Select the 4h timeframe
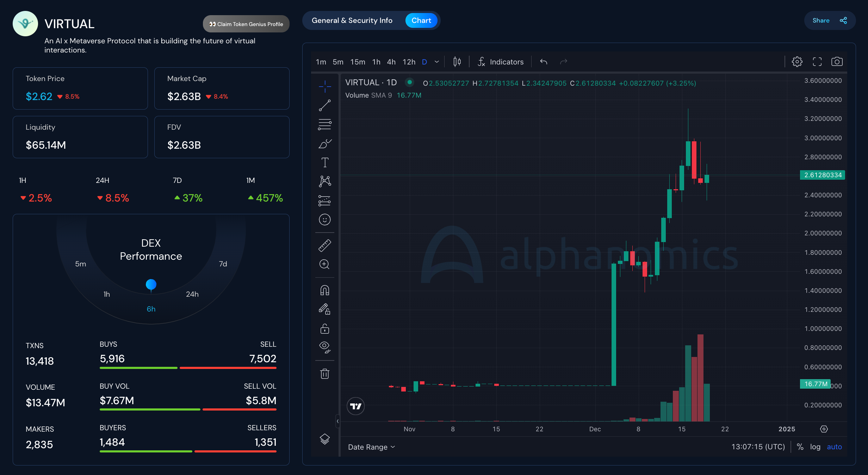 [x=391, y=62]
